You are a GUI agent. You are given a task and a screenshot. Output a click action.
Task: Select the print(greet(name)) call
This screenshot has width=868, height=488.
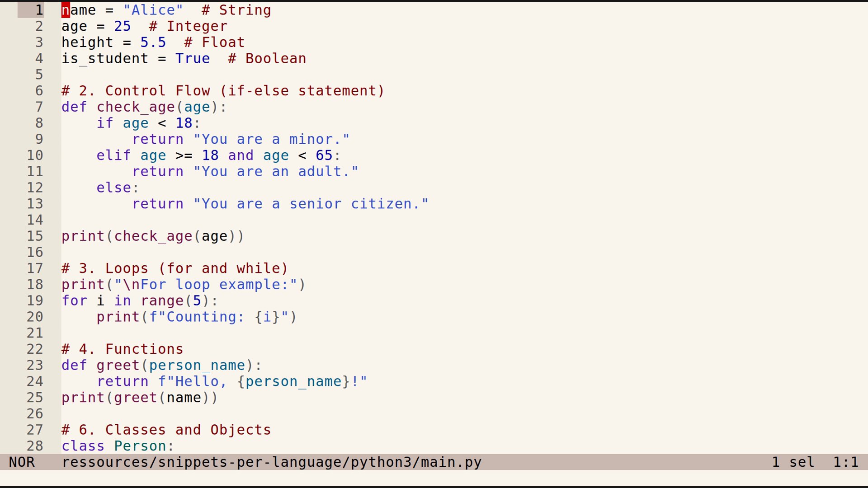[140, 397]
